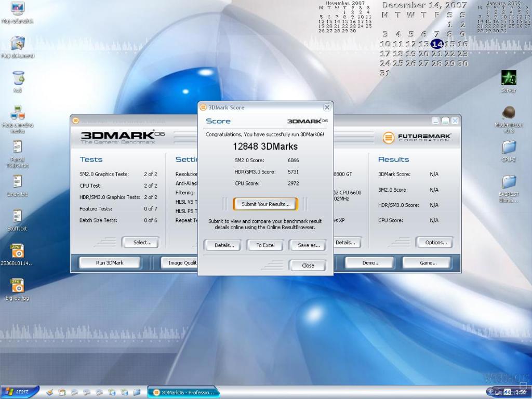Click the Demo button
Image resolution: width=532 pixels, height=399 pixels.
point(370,262)
